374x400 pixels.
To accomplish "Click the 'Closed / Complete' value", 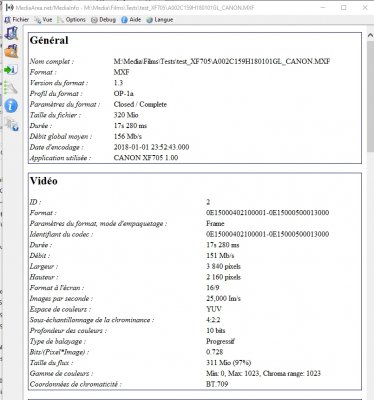I will click(x=140, y=104).
